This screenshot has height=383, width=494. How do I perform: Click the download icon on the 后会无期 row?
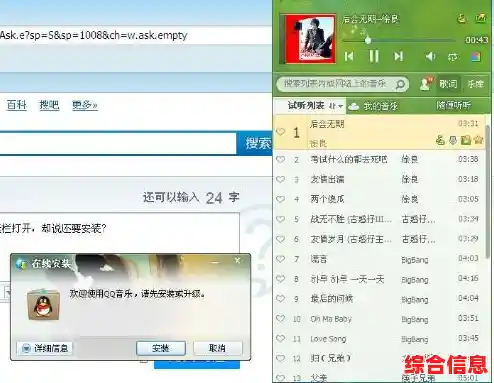tap(453, 140)
